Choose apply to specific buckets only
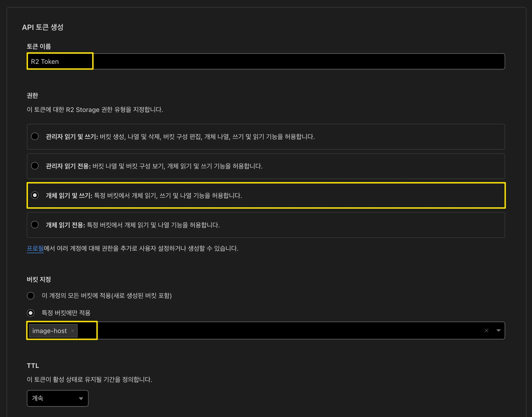The height and width of the screenshot is (417, 532). click(31, 313)
